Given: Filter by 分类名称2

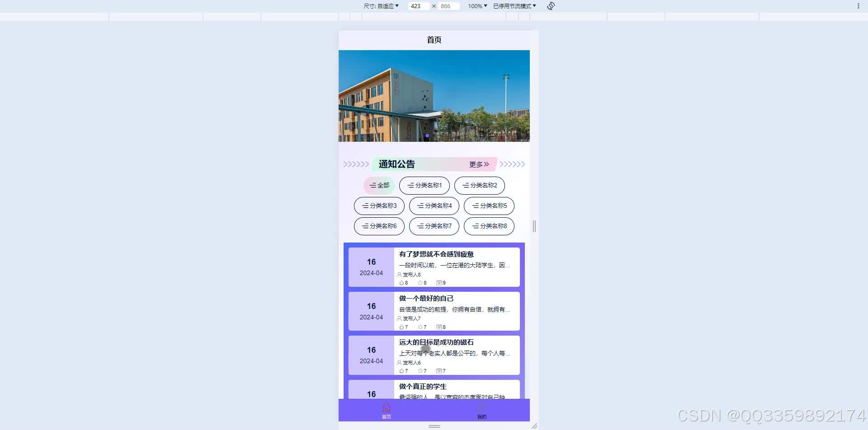Looking at the screenshot, I should (x=479, y=185).
